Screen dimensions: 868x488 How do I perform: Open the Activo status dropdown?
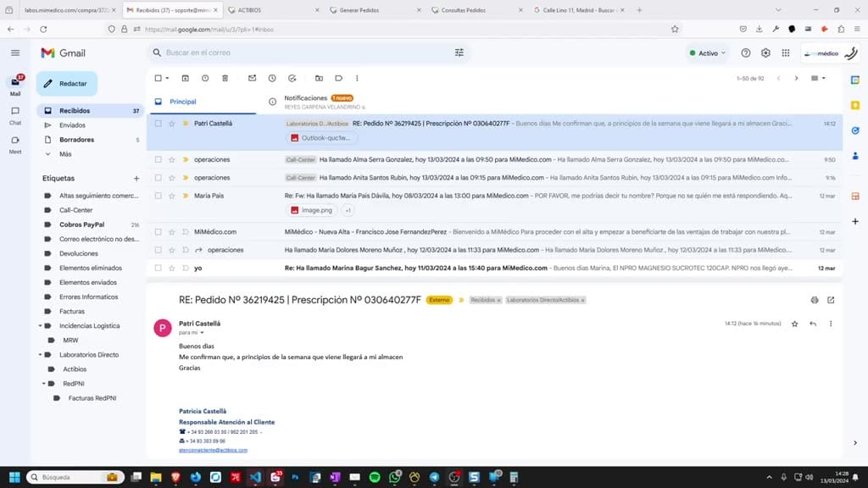tap(707, 53)
